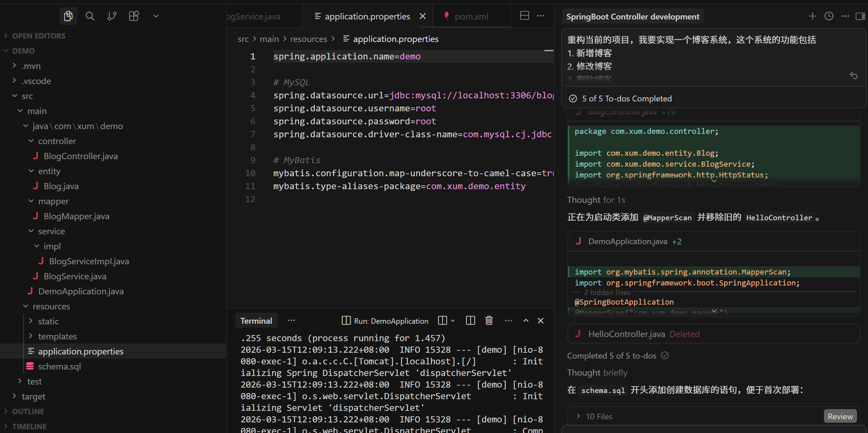868x433 pixels.
Task: Click the Explorer files icon
Action: click(x=68, y=16)
